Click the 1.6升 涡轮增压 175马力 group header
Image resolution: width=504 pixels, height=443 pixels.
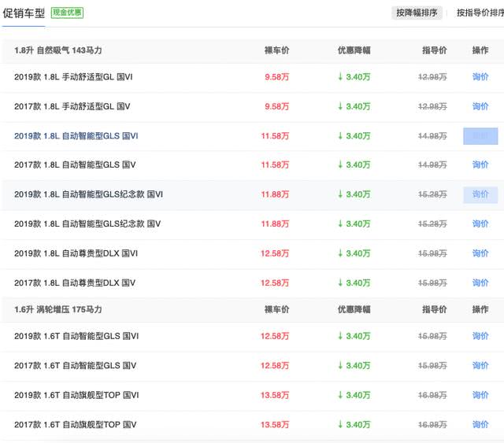pos(58,310)
